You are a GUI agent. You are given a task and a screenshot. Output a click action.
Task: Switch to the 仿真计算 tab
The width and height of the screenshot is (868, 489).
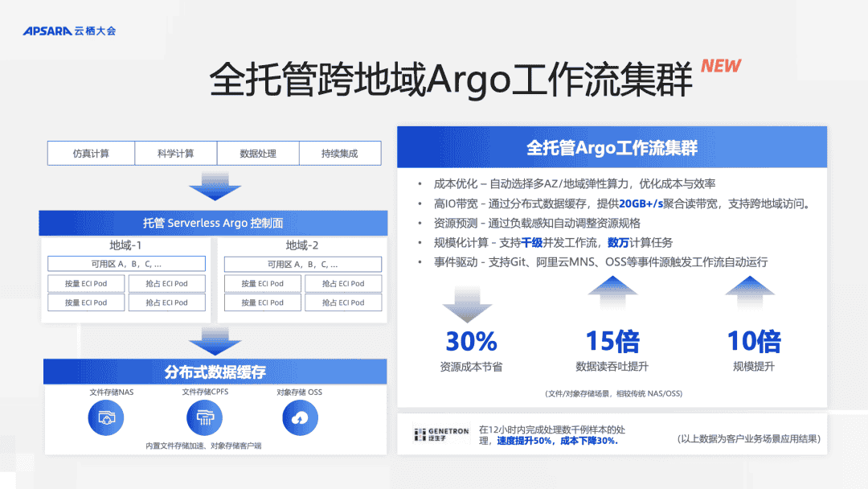pos(91,153)
